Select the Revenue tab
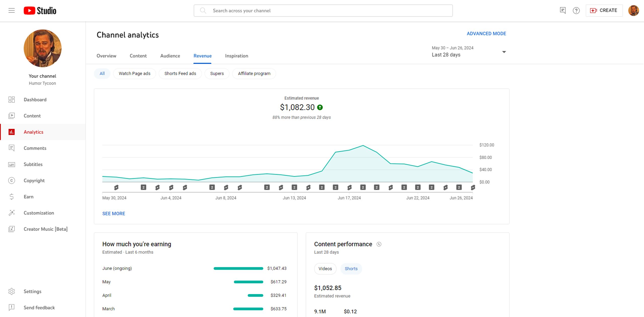This screenshot has height=317, width=644. click(x=203, y=56)
